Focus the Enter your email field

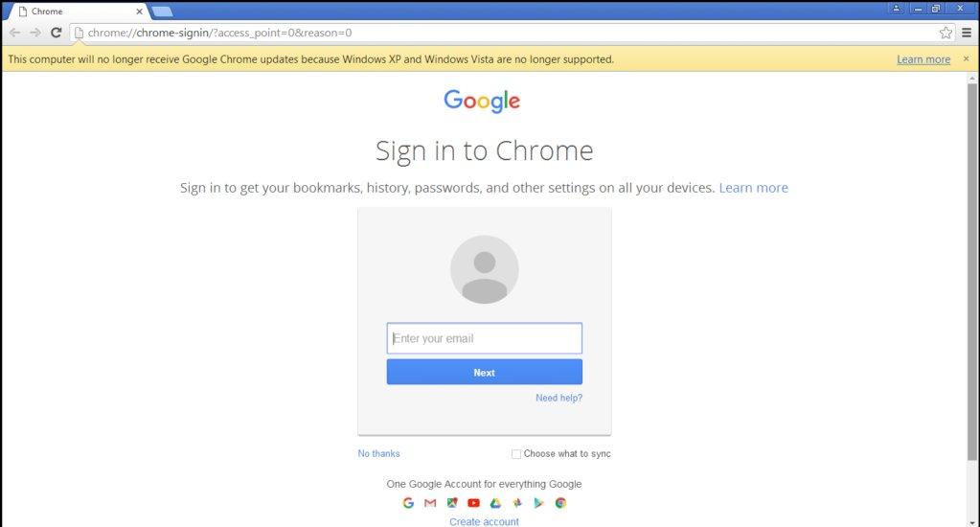tap(485, 338)
